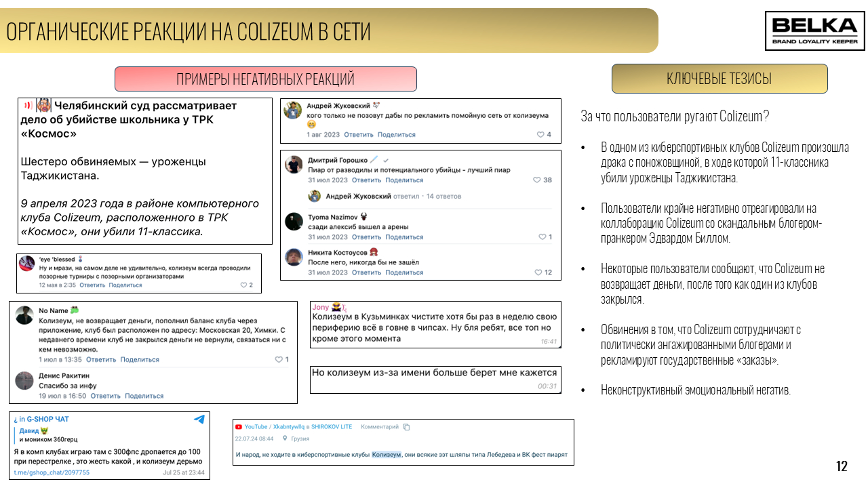Select the 'КЛЮЧЕВЫЕ ТЕЗИСЫ' header box
The image size is (868, 488).
[x=719, y=79]
